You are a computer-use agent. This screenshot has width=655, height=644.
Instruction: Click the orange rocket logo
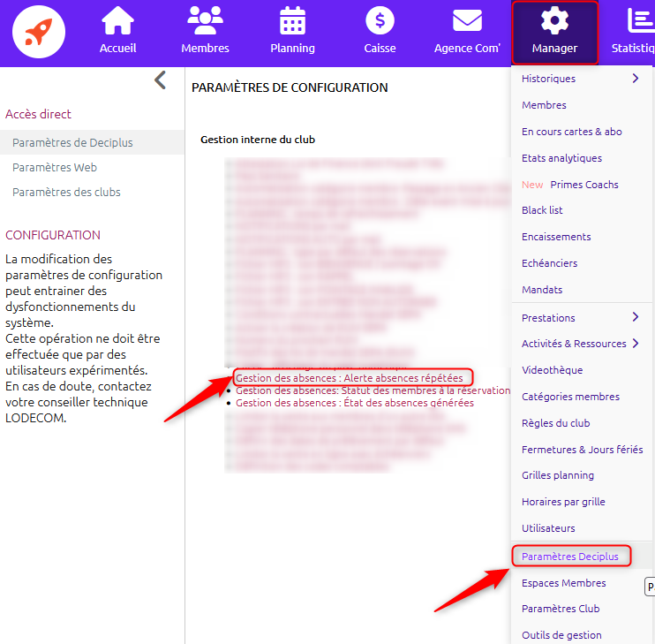39,32
